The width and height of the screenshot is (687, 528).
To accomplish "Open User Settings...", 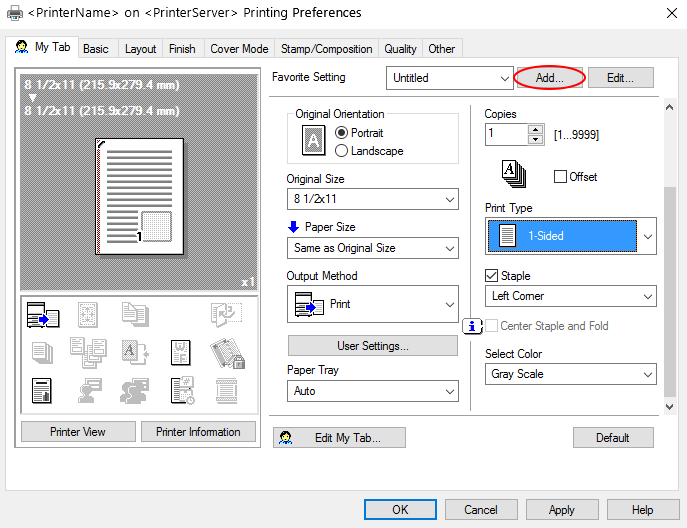I will click(373, 346).
